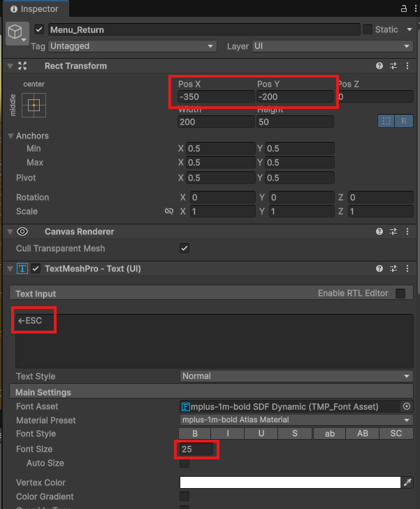Click the white Vertex Color swatch
The image size is (420, 509).
coord(289,482)
